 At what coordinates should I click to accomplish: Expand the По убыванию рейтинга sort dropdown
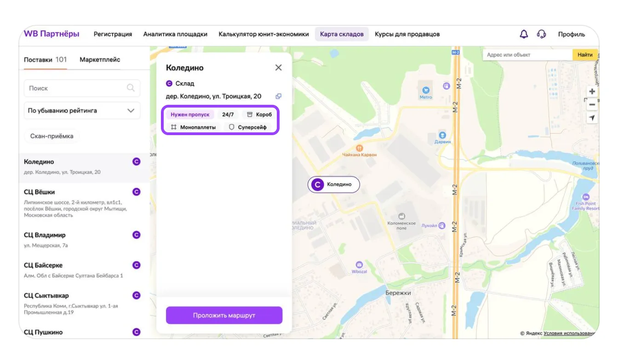coord(82,111)
